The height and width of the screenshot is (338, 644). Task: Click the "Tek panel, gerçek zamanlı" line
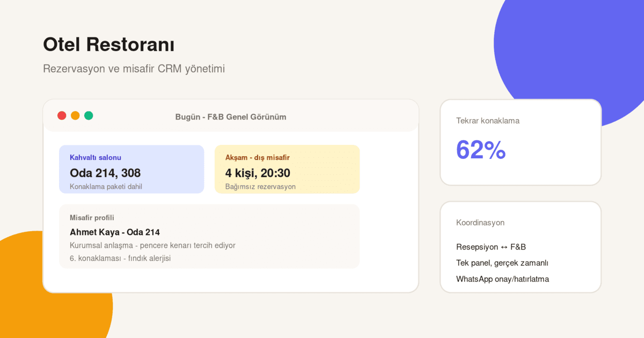coord(502,263)
